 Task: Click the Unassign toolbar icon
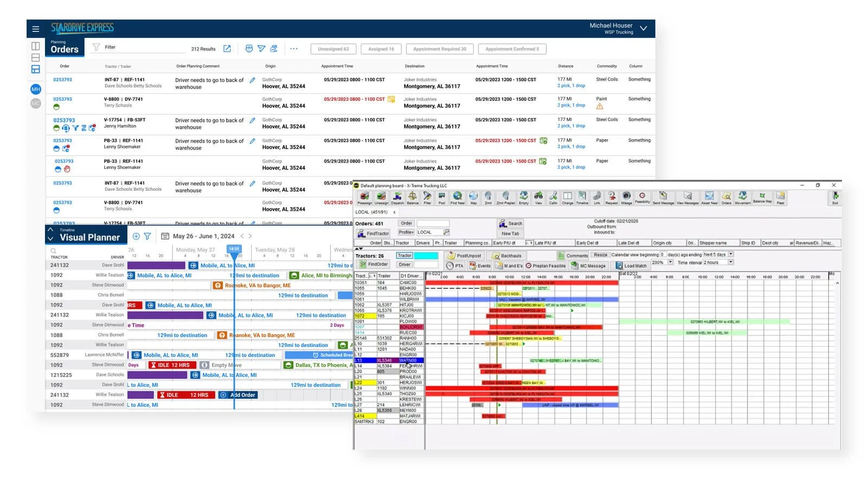[x=381, y=198]
